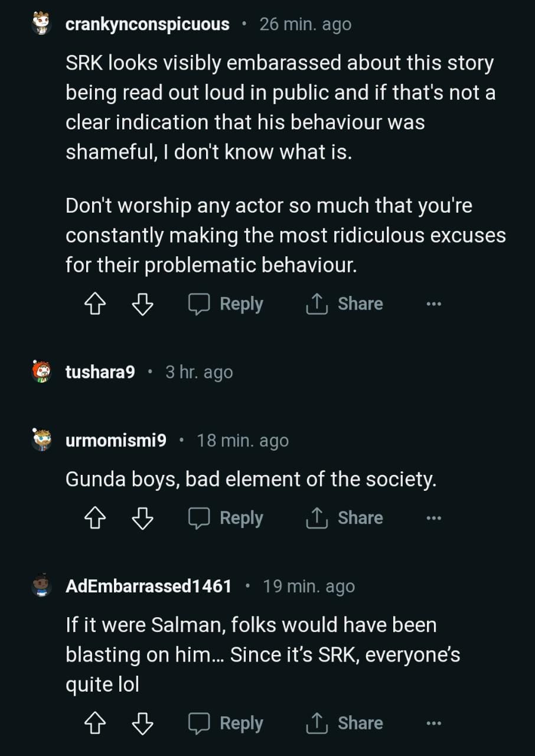
Task: Tap tushara9's avatar icon
Action: [x=41, y=372]
